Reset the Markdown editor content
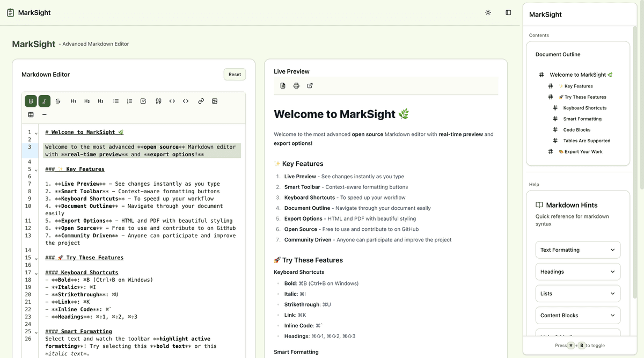This screenshot has width=644, height=358. pos(235,74)
